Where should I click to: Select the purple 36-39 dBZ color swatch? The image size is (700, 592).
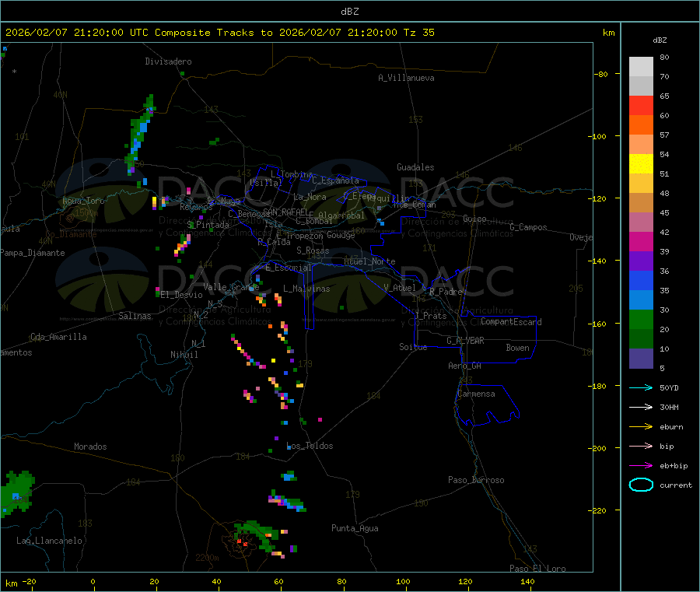[641, 261]
